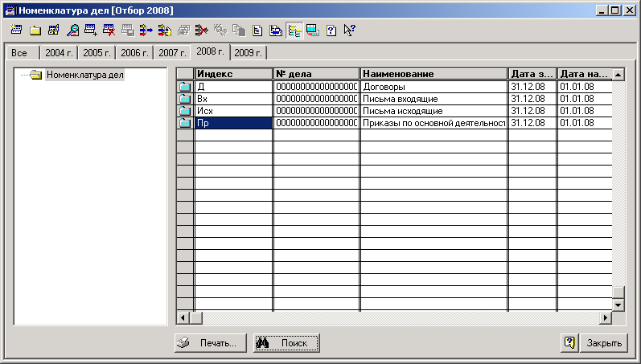Click the Письма исходящие cell
This screenshot has width=641, height=364.
click(x=433, y=111)
